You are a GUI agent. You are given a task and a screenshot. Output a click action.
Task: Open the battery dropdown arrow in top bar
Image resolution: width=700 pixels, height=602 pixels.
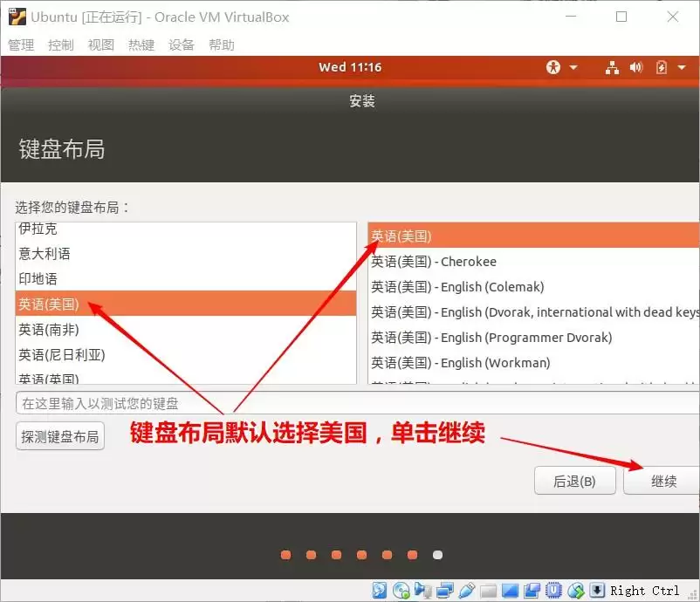tap(682, 67)
